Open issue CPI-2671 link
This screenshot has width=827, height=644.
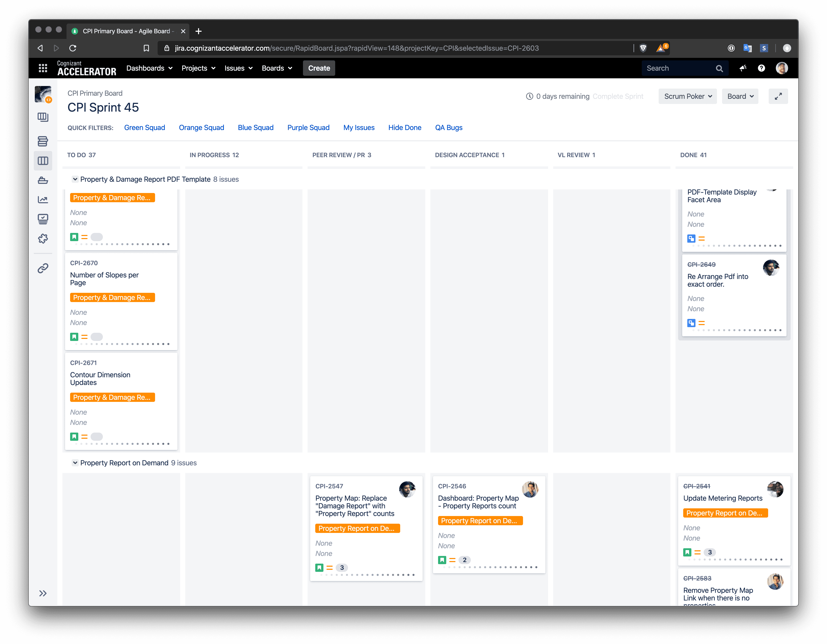pyautogui.click(x=83, y=363)
